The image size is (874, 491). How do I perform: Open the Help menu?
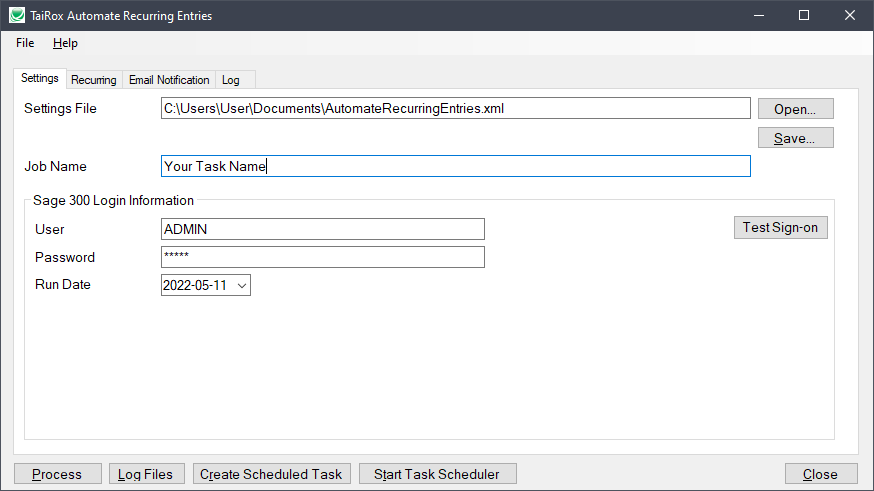click(x=65, y=43)
